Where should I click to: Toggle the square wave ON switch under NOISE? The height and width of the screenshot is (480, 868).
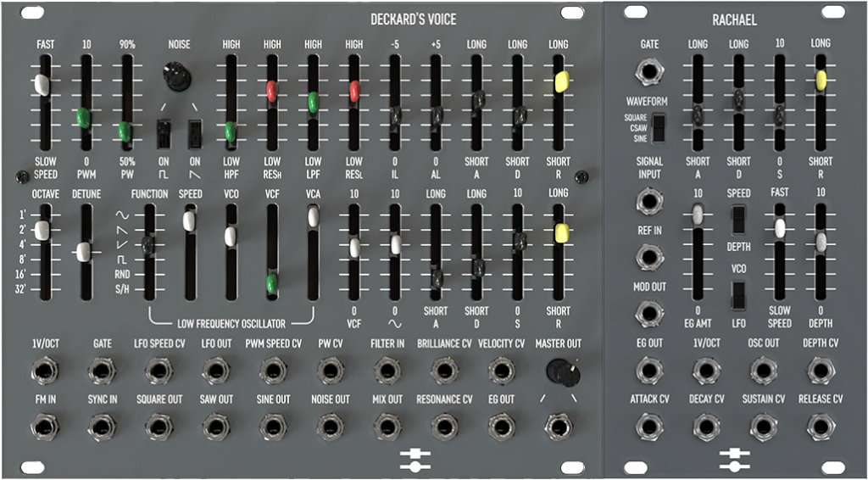pos(164,135)
